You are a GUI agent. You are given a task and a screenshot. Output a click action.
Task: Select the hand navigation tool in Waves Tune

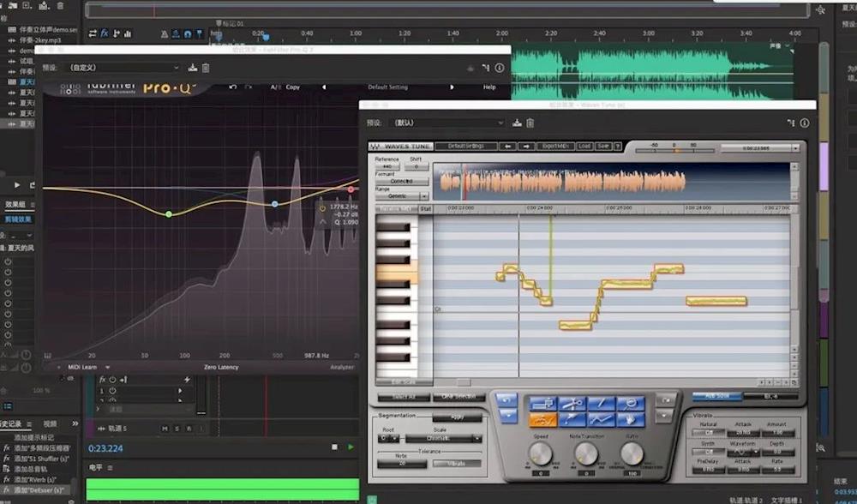tap(631, 420)
